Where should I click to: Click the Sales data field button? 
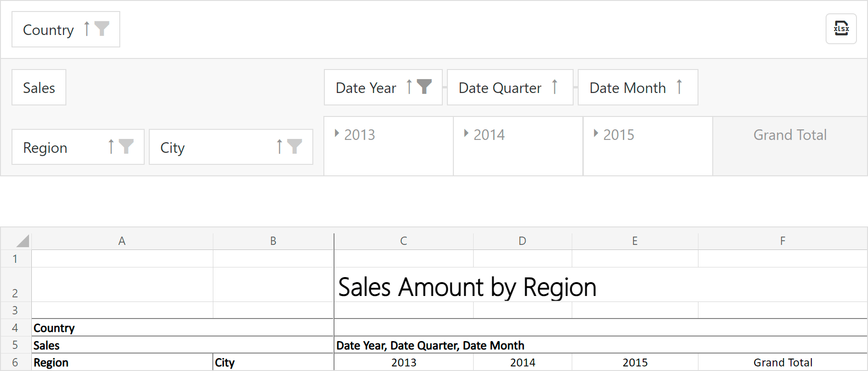coord(39,87)
